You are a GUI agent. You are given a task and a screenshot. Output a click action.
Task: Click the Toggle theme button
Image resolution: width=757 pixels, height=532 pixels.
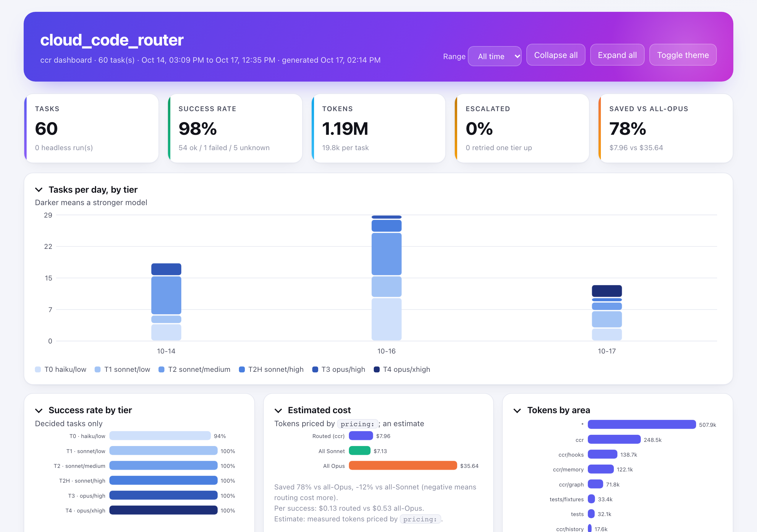pyautogui.click(x=682, y=55)
